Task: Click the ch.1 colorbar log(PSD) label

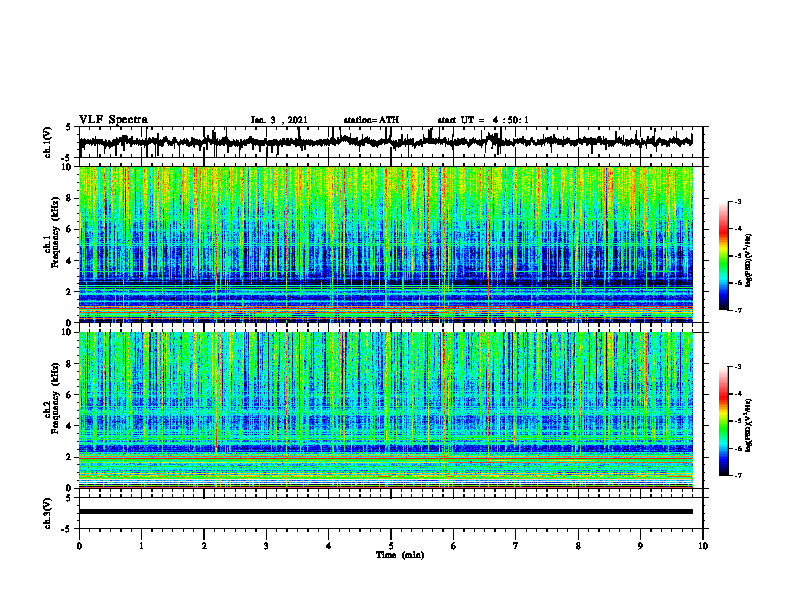Action: click(748, 260)
